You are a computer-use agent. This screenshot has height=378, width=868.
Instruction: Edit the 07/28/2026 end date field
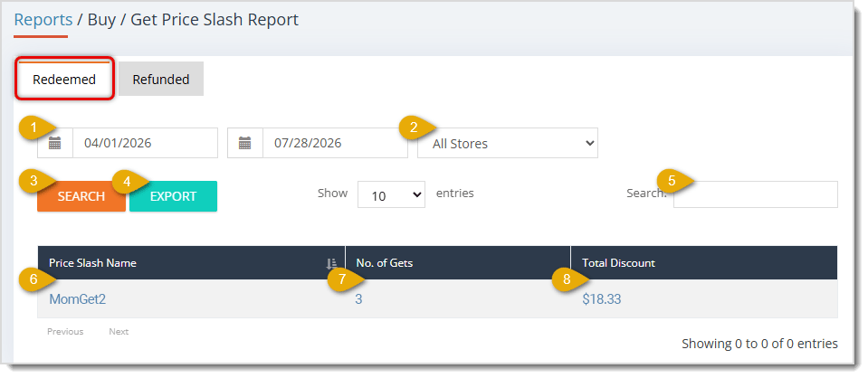(335, 144)
